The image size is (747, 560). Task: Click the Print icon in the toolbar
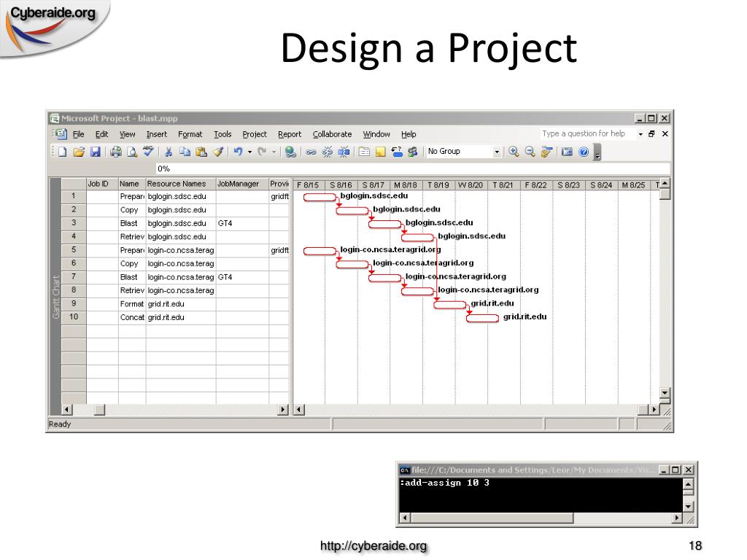pyautogui.click(x=116, y=152)
